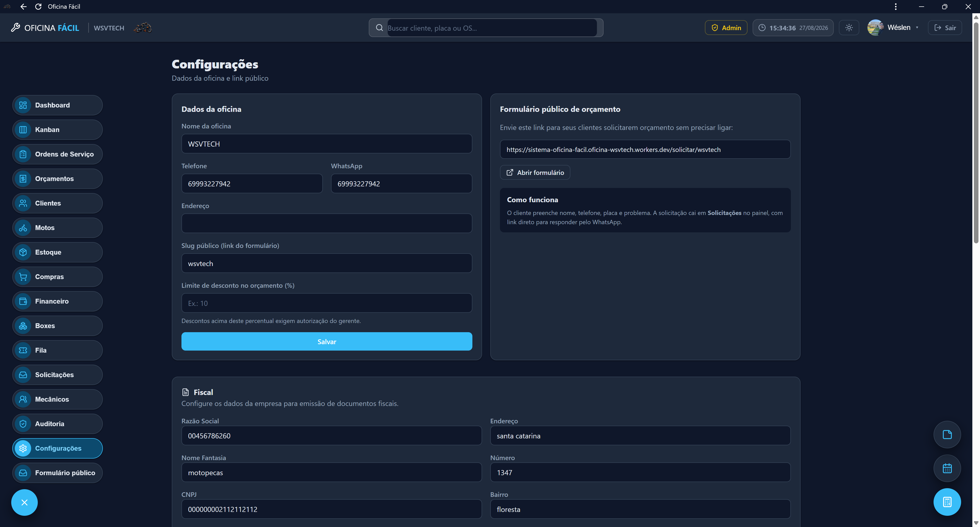Click Abrir formulário link button
Screen dimensions: 980x527
point(535,173)
